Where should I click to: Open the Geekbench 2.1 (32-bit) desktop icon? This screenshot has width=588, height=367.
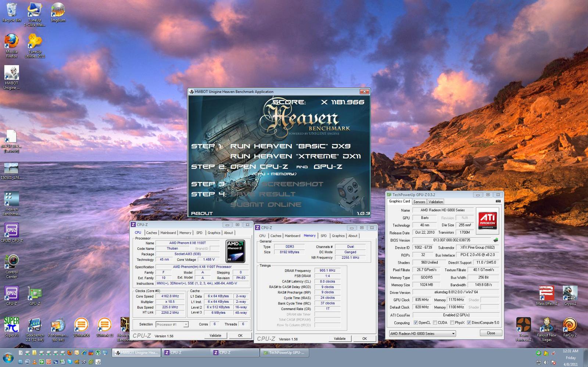(35, 330)
